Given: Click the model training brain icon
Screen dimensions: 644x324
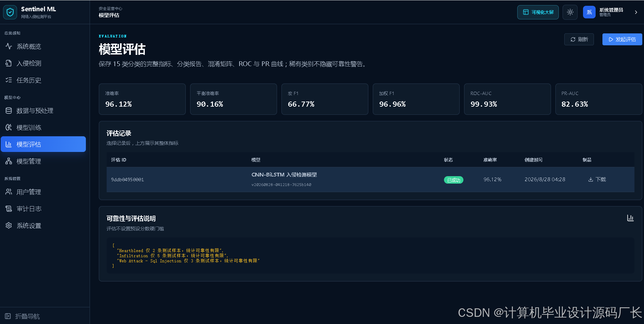Looking at the screenshot, I should 9,127.
